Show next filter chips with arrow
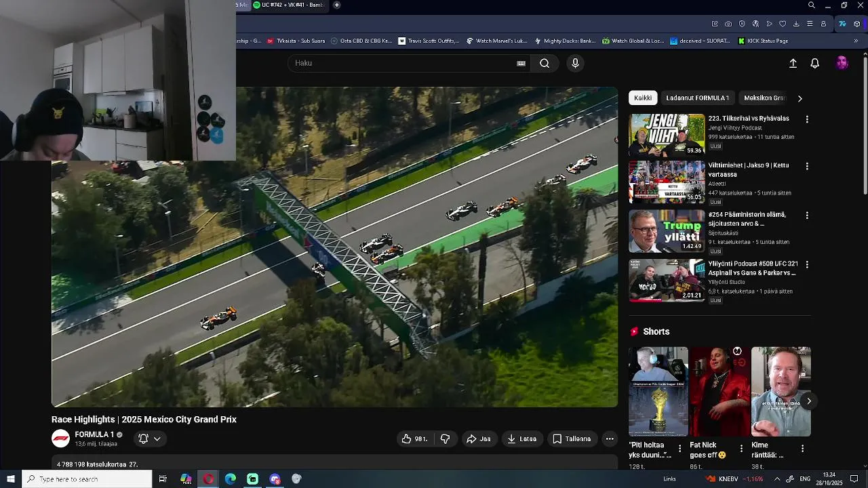 800,98
